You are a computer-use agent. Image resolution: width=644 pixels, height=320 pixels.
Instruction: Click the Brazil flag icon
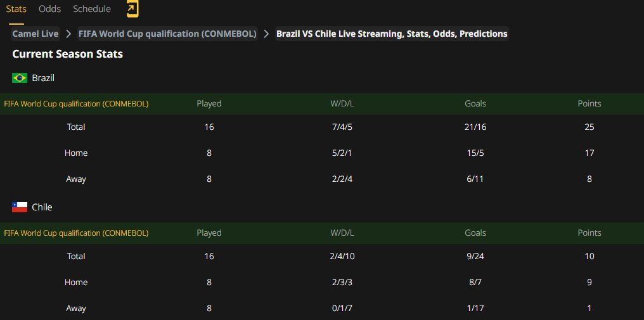(x=20, y=78)
